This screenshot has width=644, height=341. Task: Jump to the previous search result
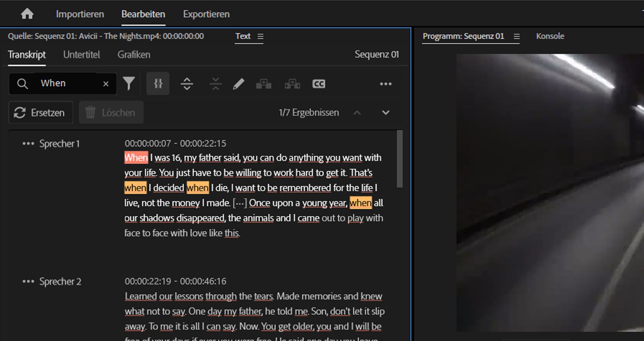point(357,113)
